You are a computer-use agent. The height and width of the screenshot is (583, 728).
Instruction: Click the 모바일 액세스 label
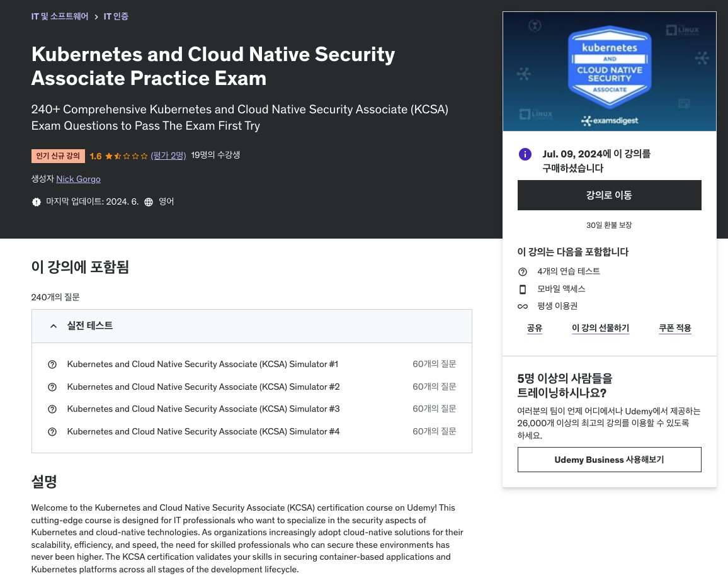[561, 289]
